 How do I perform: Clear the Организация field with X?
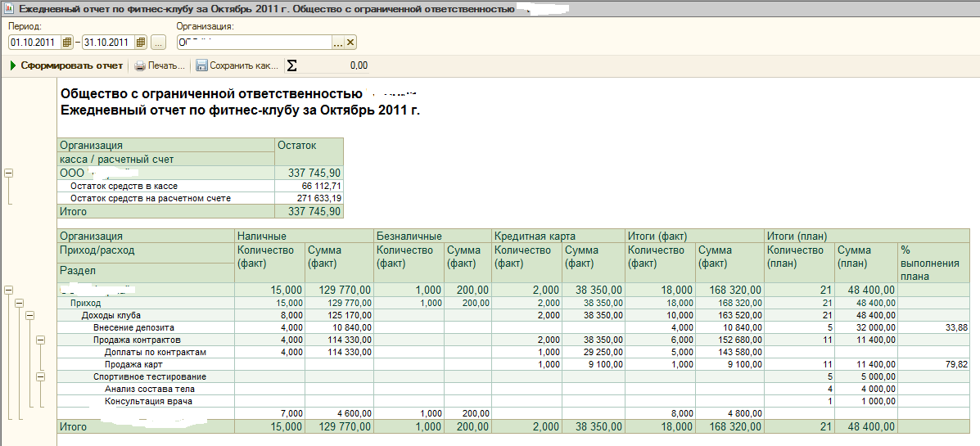click(x=350, y=43)
